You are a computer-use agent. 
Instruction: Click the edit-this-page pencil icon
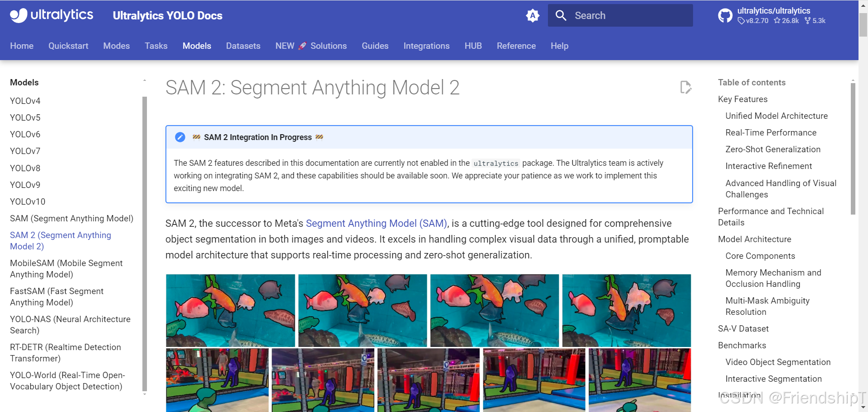click(x=685, y=87)
